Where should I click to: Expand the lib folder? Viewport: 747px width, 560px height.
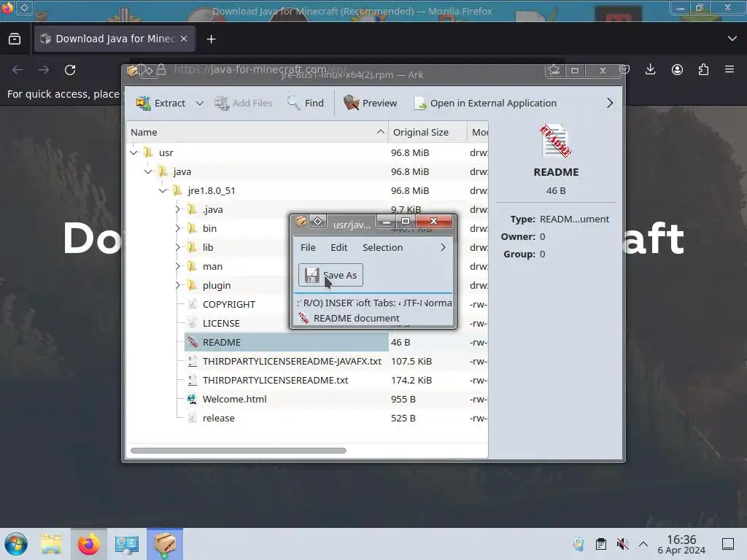click(x=177, y=247)
